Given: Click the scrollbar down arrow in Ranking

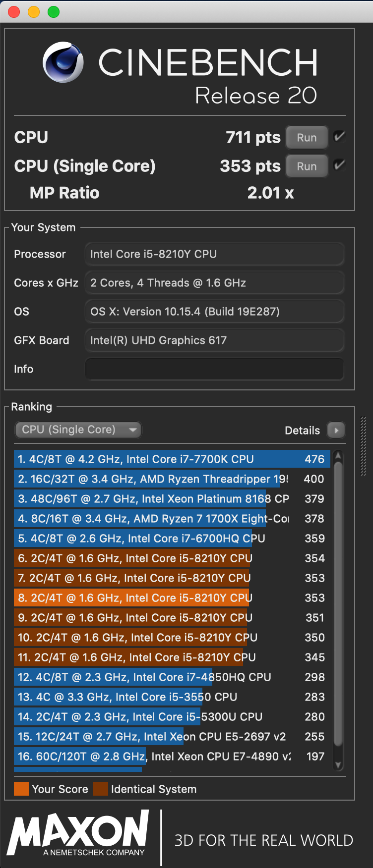Looking at the screenshot, I should (338, 765).
